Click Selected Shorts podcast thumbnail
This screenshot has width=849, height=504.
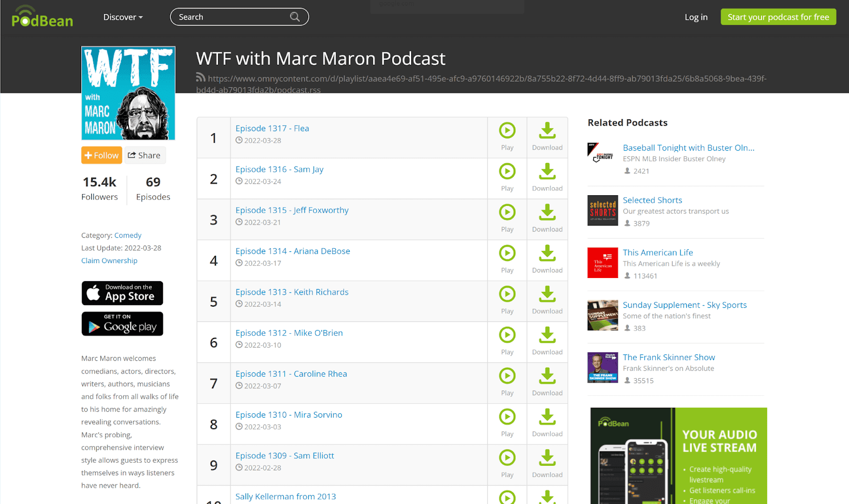click(602, 210)
